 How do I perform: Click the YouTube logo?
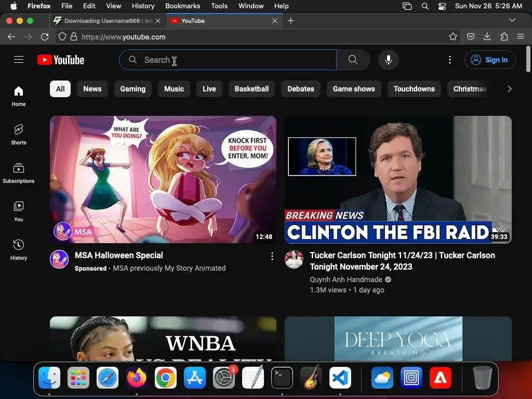click(61, 60)
